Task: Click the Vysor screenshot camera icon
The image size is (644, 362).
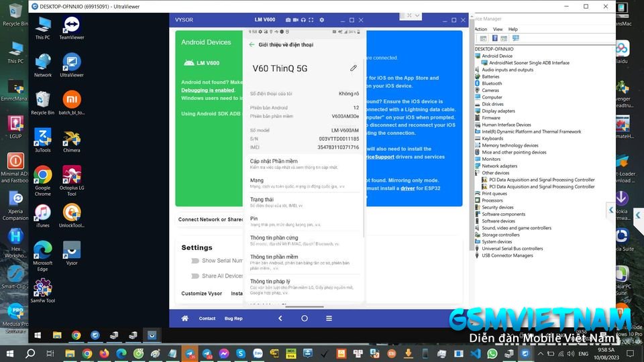Action: 288,19
